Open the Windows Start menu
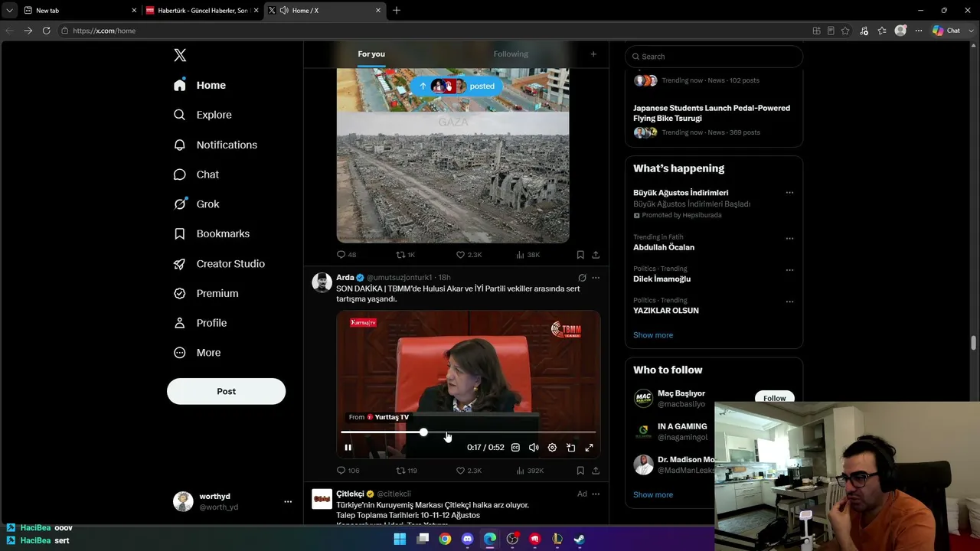 (x=400, y=539)
